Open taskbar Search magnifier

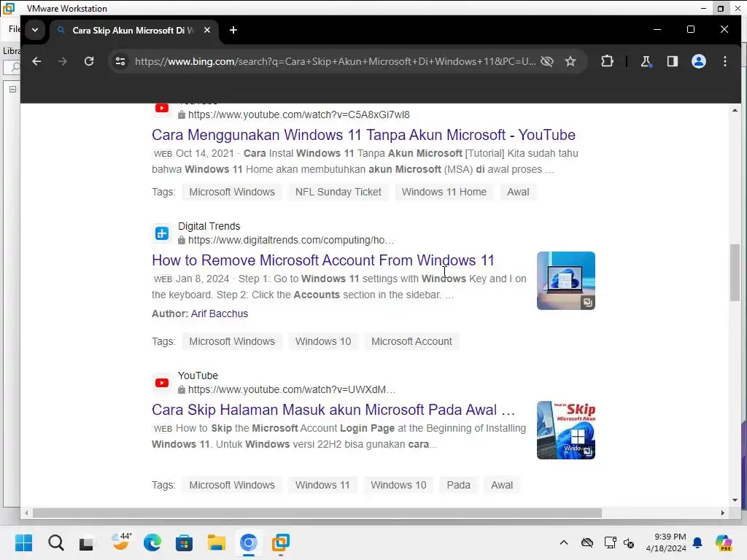point(55,542)
